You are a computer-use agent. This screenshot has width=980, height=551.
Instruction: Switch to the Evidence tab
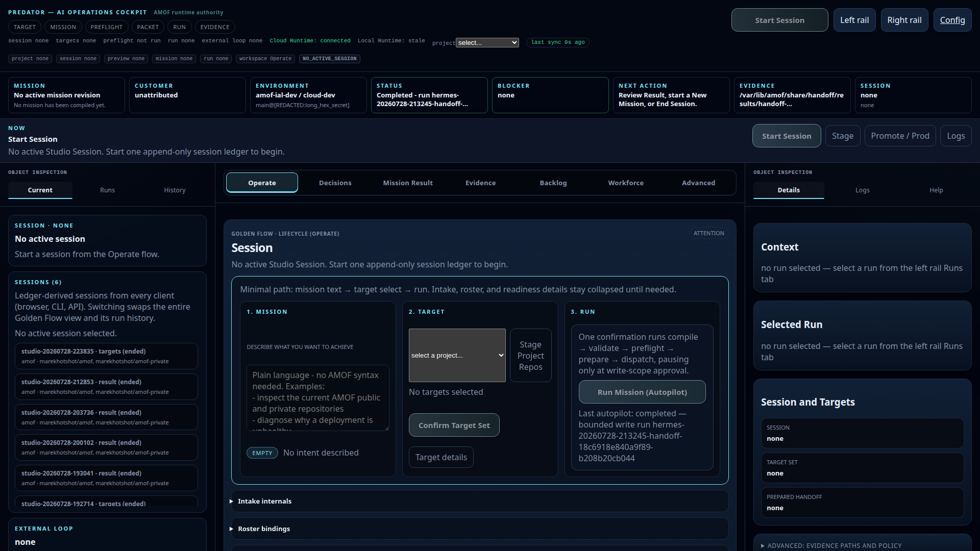pos(480,183)
